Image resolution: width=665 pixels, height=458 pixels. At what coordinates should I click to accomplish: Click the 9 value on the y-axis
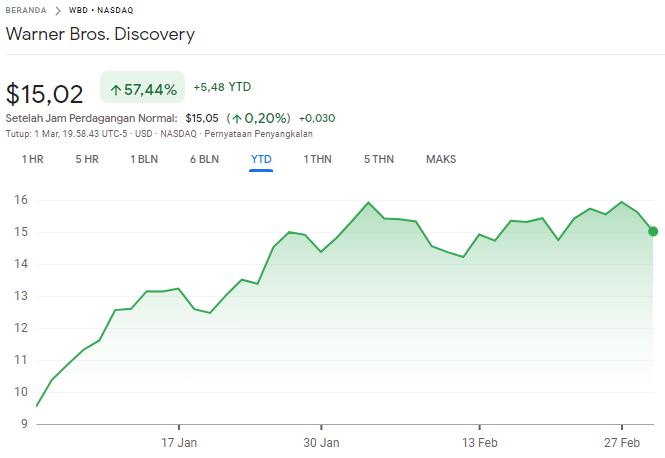click(x=24, y=424)
